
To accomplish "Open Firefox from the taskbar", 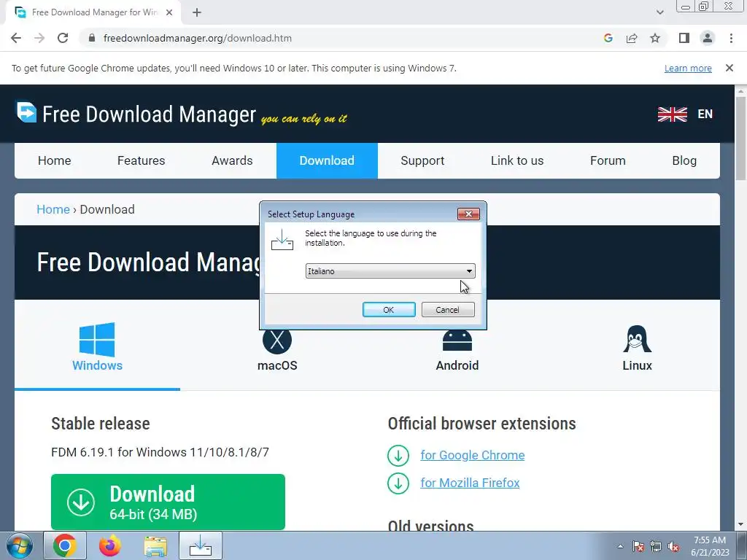I will click(x=110, y=545).
